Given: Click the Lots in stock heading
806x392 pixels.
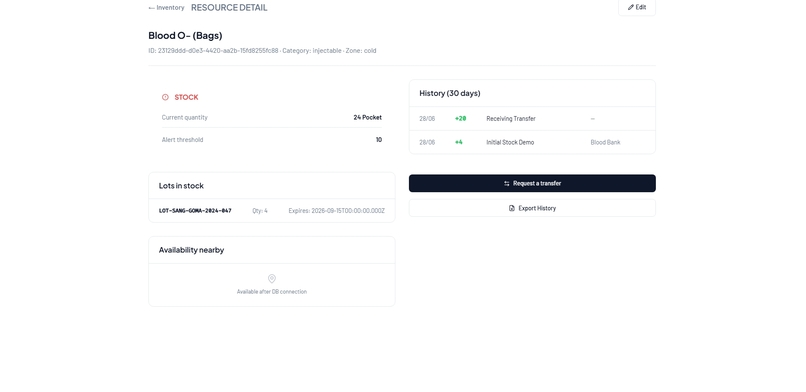Looking at the screenshot, I should click(181, 185).
